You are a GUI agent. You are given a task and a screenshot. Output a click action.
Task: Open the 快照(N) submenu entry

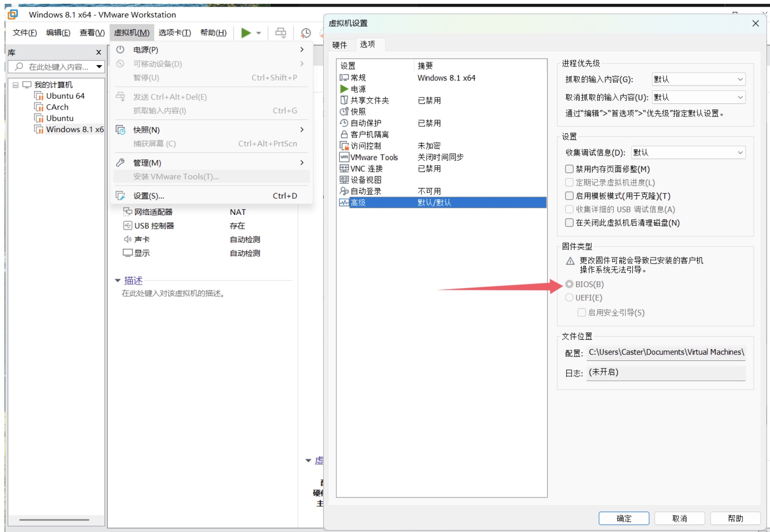pyautogui.click(x=211, y=130)
